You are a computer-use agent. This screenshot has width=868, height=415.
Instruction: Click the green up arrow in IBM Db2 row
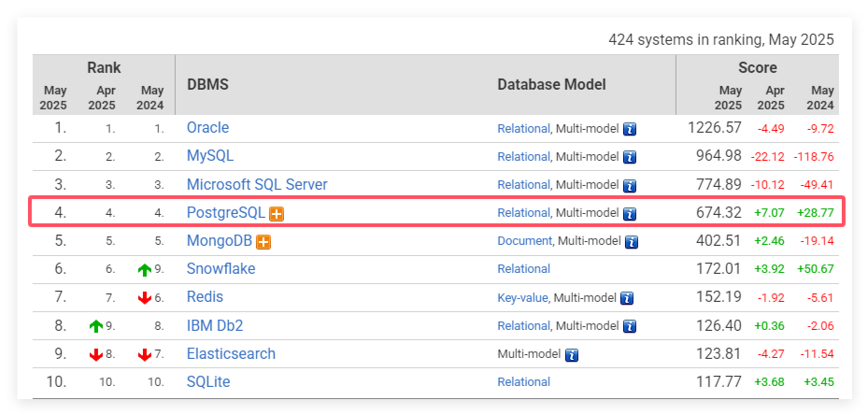pyautogui.click(x=95, y=326)
